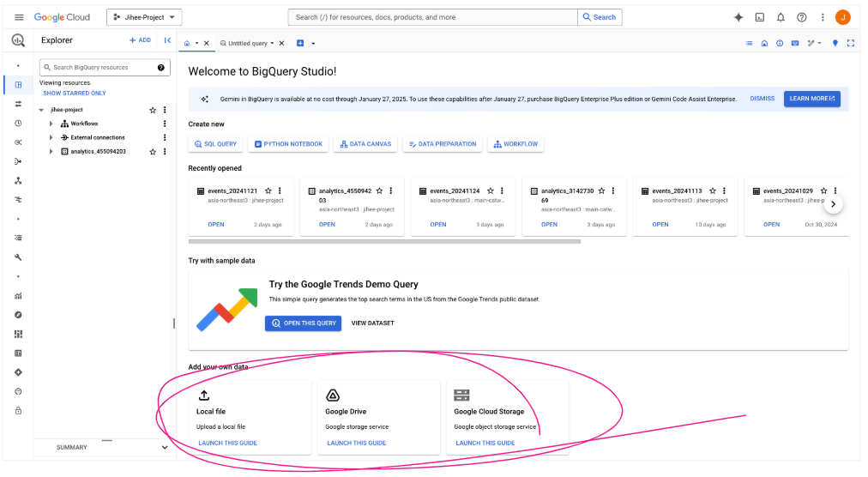Expand the Workflows tree node
Screen dimensions: 868x477
(51, 124)
